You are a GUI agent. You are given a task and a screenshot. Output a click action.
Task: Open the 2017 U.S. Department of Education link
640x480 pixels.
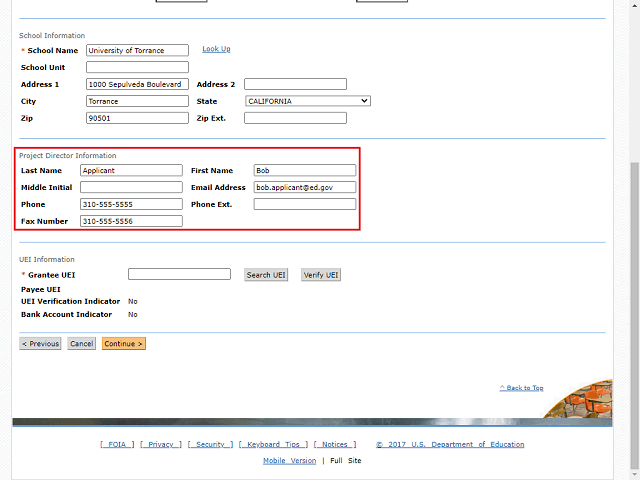click(450, 444)
